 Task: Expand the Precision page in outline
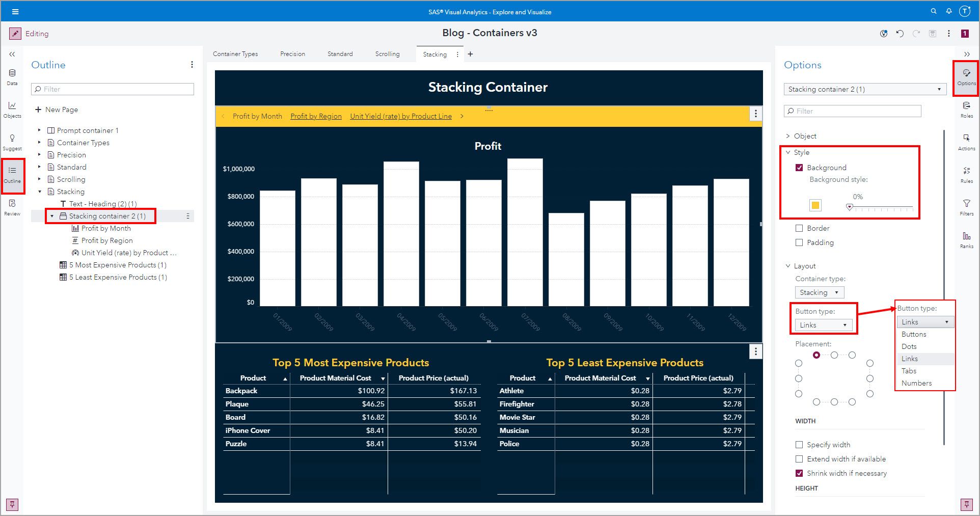tap(39, 155)
